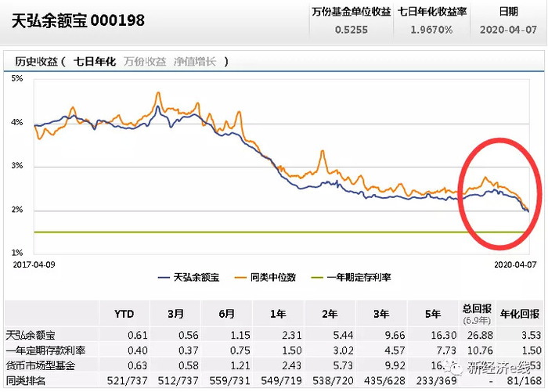Click the 年化回报 ranking 81/168
Image resolution: width=548 pixels, height=392 pixels.
pyautogui.click(x=525, y=380)
